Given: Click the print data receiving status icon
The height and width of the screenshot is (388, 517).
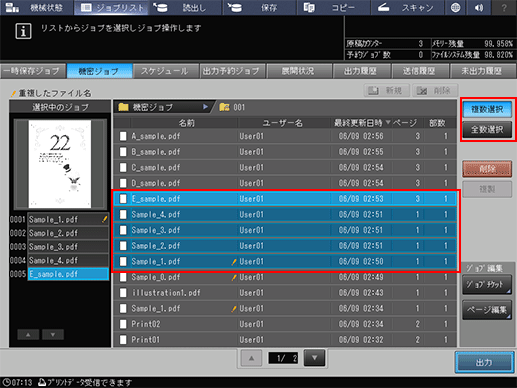Looking at the screenshot, I should pos(42,382).
